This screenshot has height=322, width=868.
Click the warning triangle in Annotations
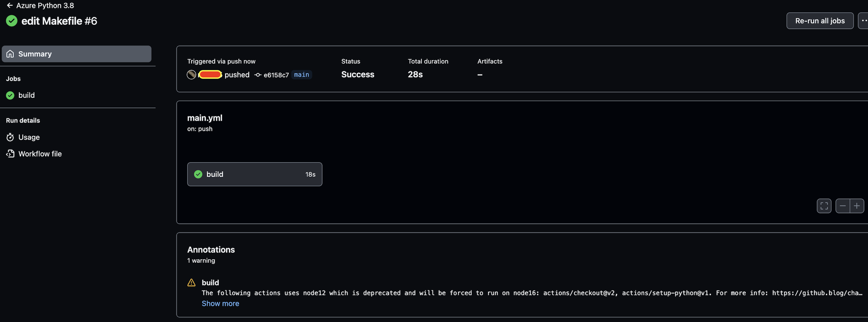191,283
